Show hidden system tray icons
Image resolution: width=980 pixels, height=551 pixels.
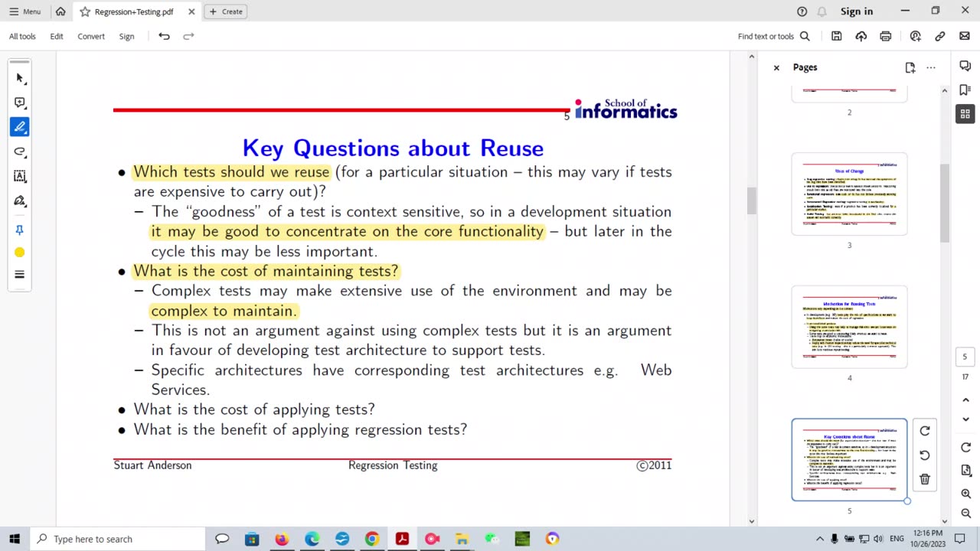point(819,539)
